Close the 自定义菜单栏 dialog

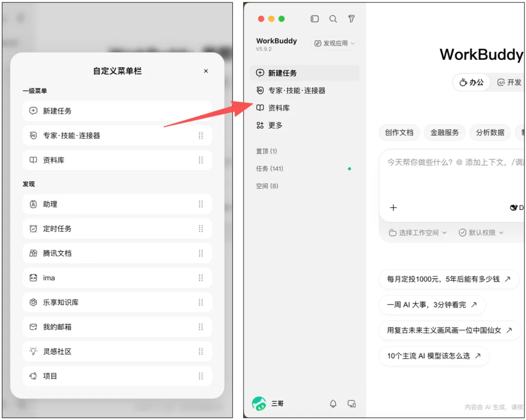206,71
